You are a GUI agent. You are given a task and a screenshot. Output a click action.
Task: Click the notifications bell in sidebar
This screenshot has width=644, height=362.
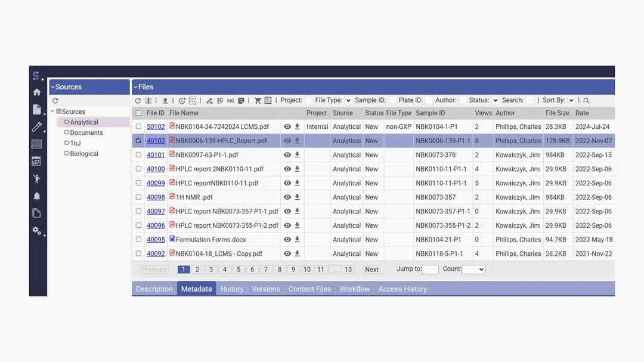click(x=36, y=196)
